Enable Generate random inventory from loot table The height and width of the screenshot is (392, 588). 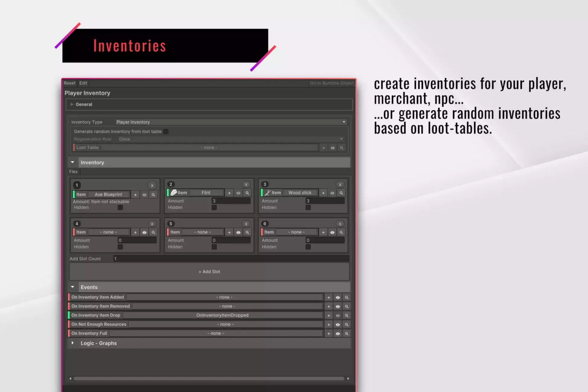tap(165, 131)
